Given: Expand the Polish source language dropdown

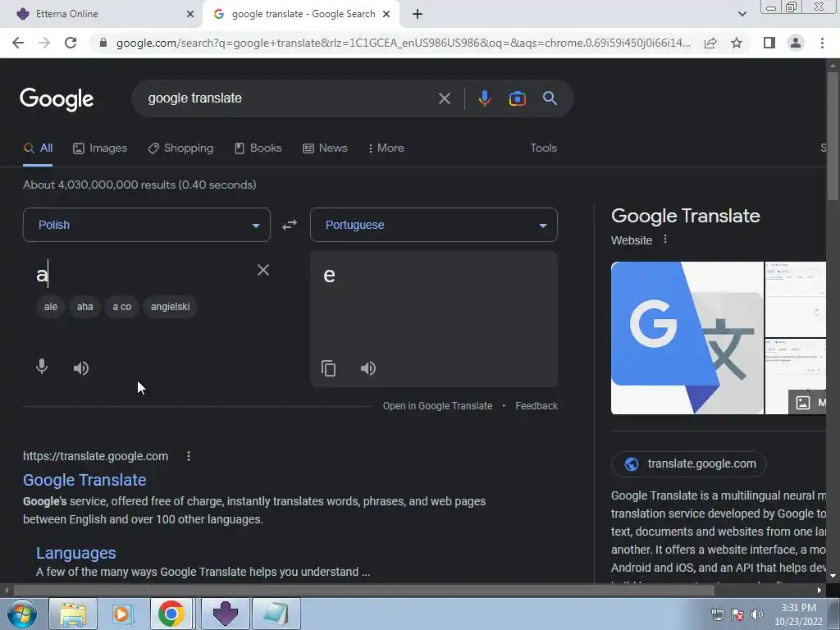Looking at the screenshot, I should point(147,225).
